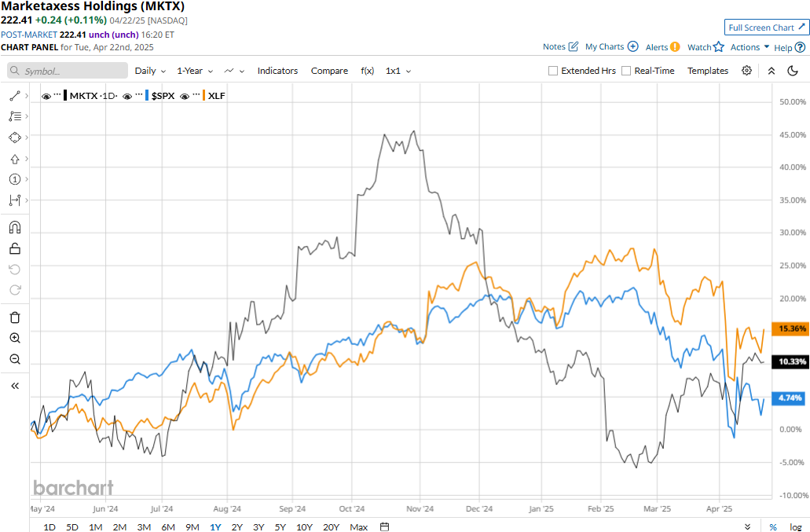Open the 1x1 grid layout dropdown
This screenshot has height=532, width=810.
click(x=398, y=71)
